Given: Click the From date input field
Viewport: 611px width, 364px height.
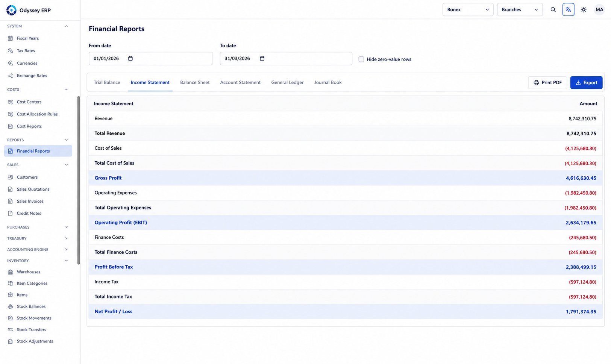Looking at the screenshot, I should click(x=151, y=59).
